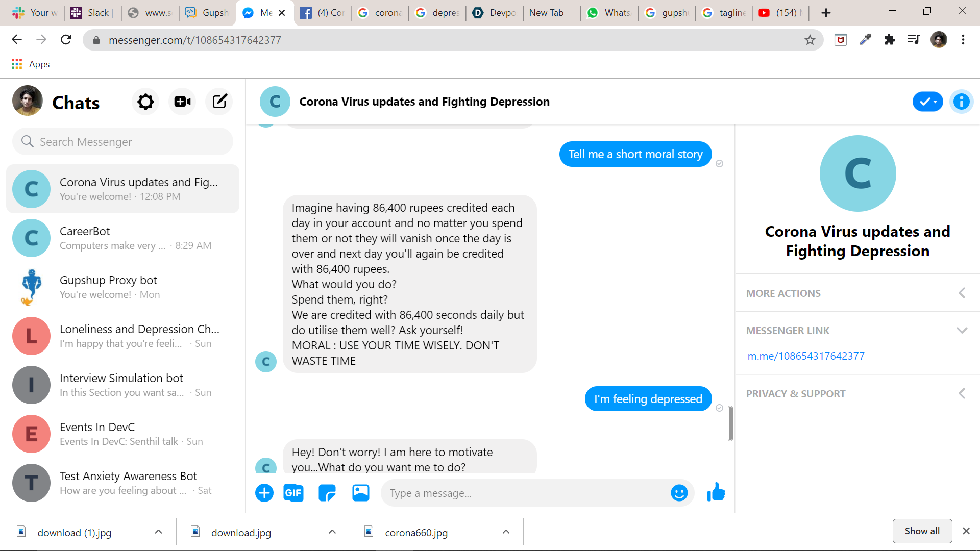The image size is (980, 551).
Task: Collapse the Messenger Link section
Action: pyautogui.click(x=857, y=331)
